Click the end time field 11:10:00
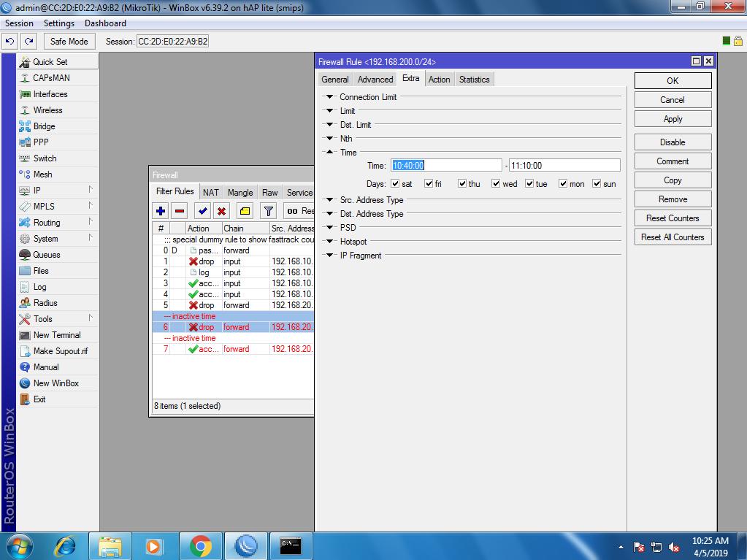 click(x=564, y=165)
